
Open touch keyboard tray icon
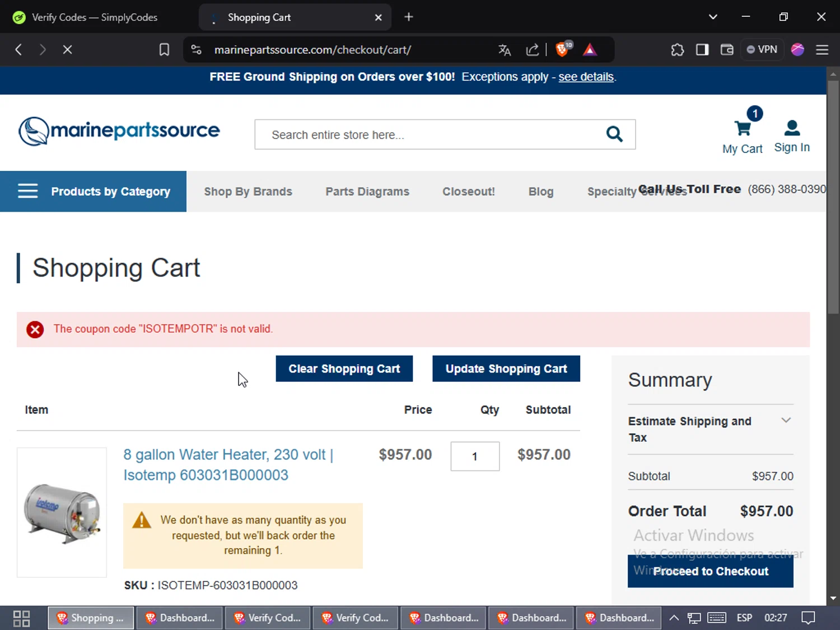tap(717, 618)
